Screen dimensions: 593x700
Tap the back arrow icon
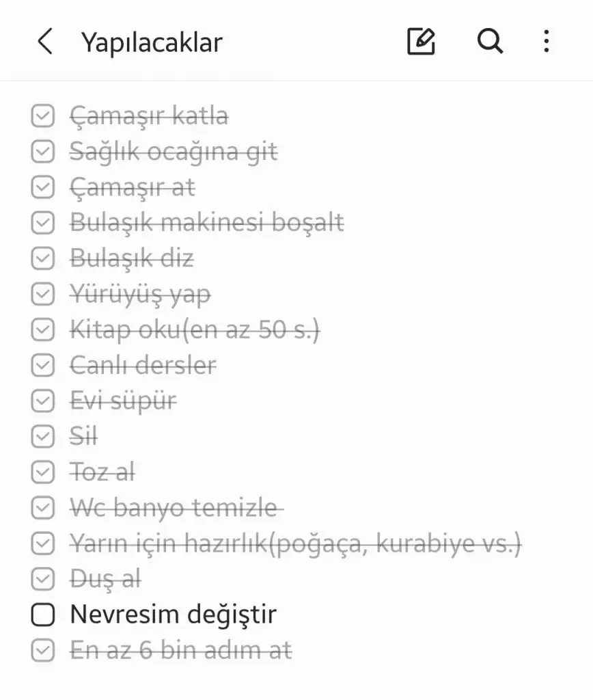(x=45, y=42)
